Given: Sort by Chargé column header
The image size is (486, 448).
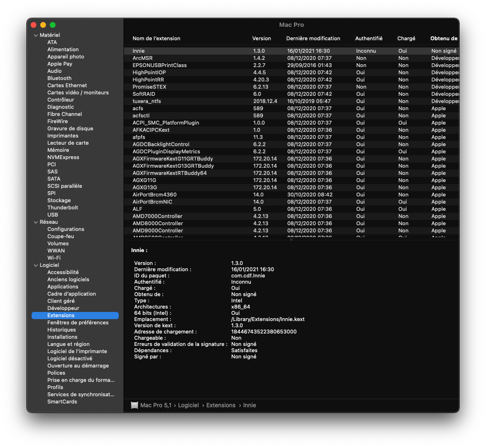Looking at the screenshot, I should tap(406, 38).
